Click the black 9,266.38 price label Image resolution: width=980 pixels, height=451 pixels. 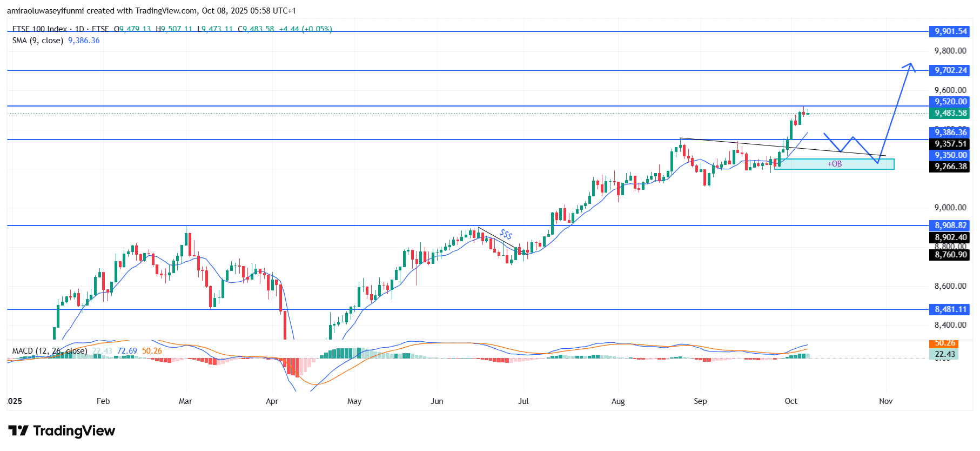point(950,167)
